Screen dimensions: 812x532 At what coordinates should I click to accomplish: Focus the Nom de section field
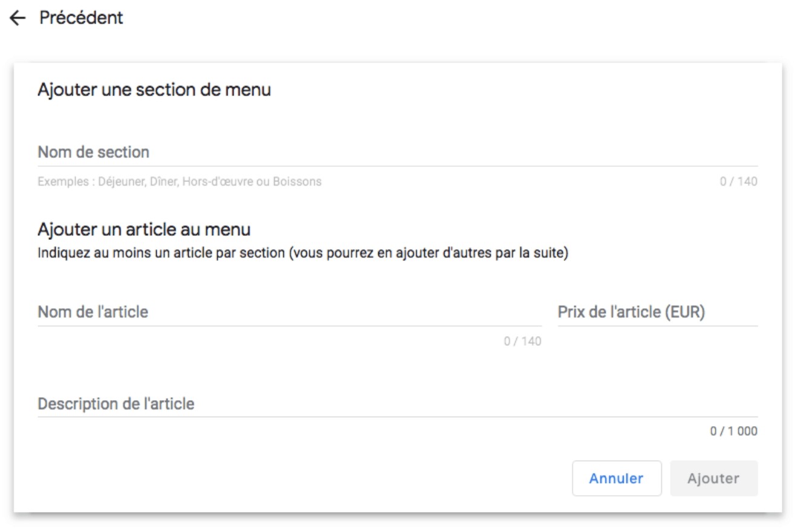pyautogui.click(x=398, y=153)
